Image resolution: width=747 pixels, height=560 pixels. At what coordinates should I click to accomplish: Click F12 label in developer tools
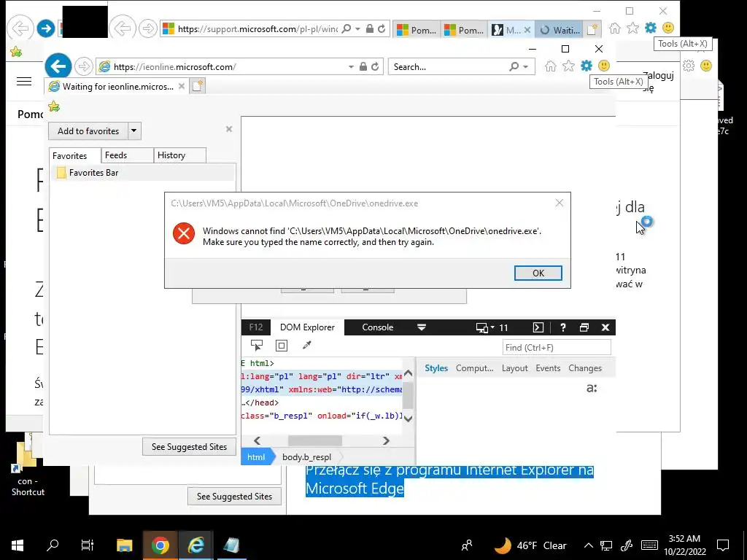(x=256, y=327)
